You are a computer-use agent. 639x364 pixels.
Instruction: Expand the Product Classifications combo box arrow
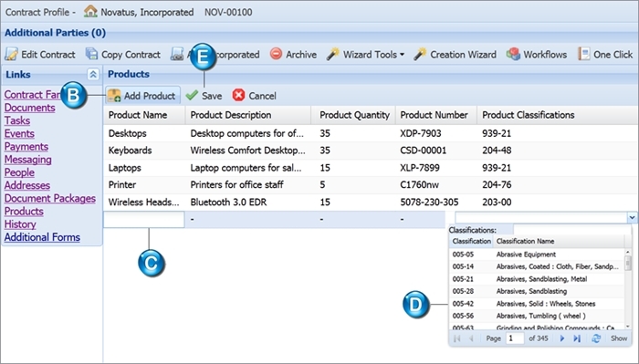tap(632, 218)
